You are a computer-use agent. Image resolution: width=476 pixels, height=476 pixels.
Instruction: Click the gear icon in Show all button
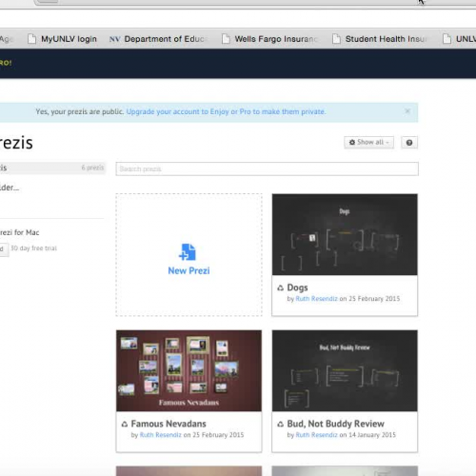tap(352, 142)
